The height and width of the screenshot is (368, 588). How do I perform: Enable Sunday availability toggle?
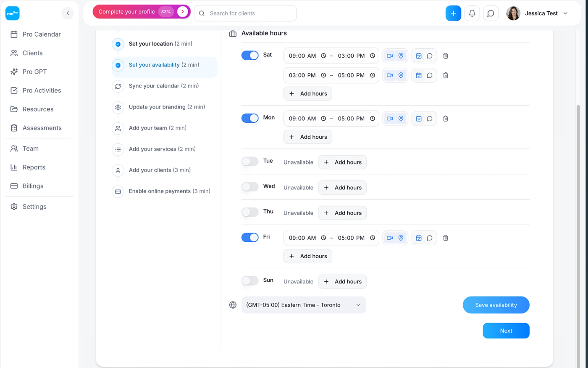250,281
